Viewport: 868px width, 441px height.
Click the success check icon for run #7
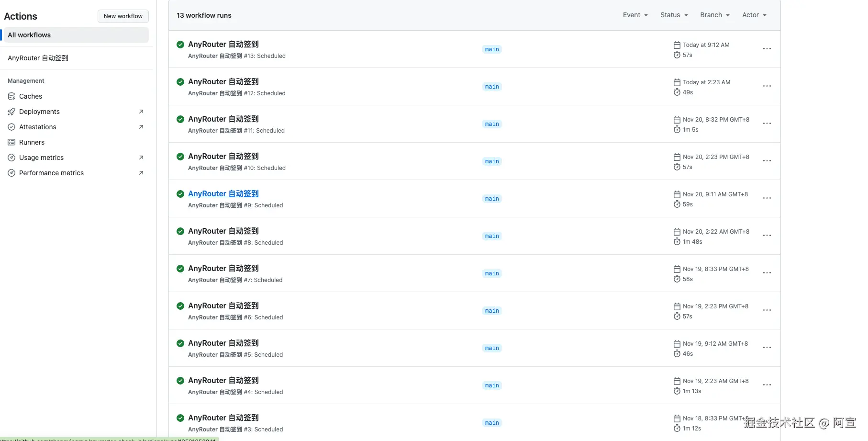coord(180,269)
